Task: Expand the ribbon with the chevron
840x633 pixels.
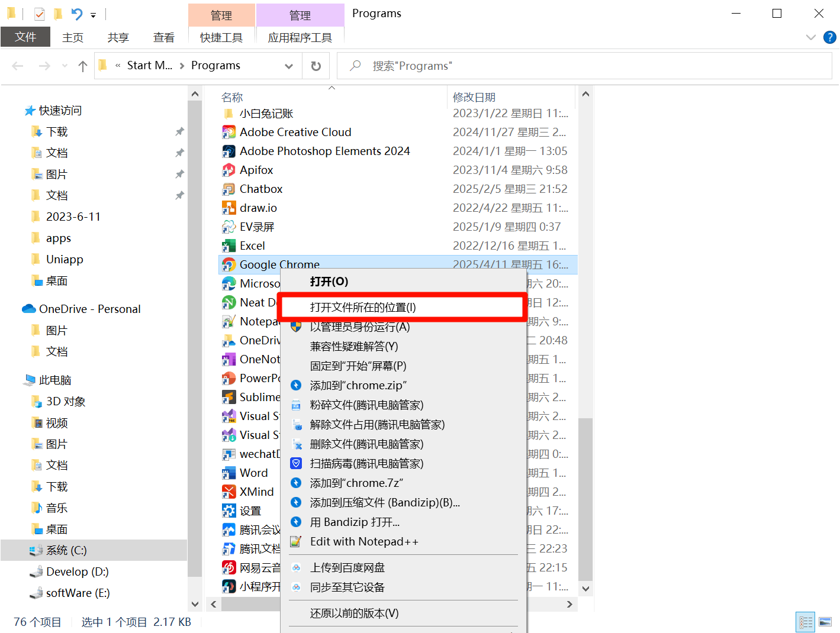Action: click(x=811, y=37)
